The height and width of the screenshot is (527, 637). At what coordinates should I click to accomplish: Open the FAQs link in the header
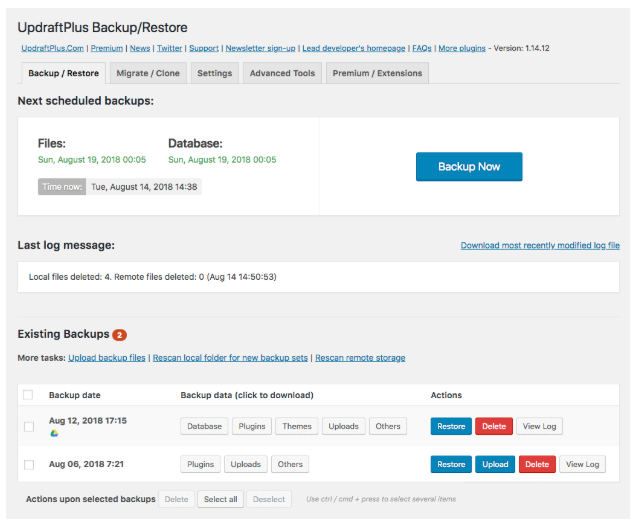tap(421, 48)
